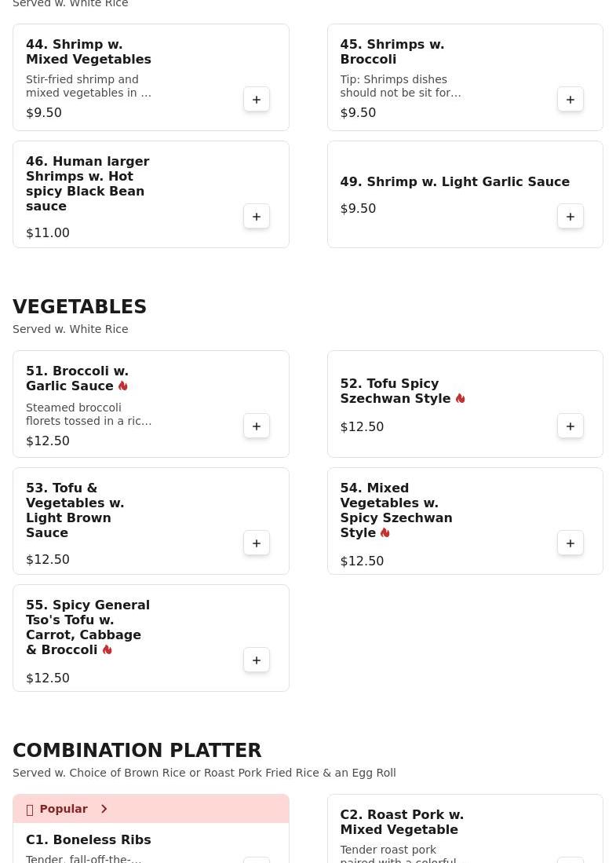
Task: Click plus for Human larger Shrimps Black Bean
Action: coord(257,217)
